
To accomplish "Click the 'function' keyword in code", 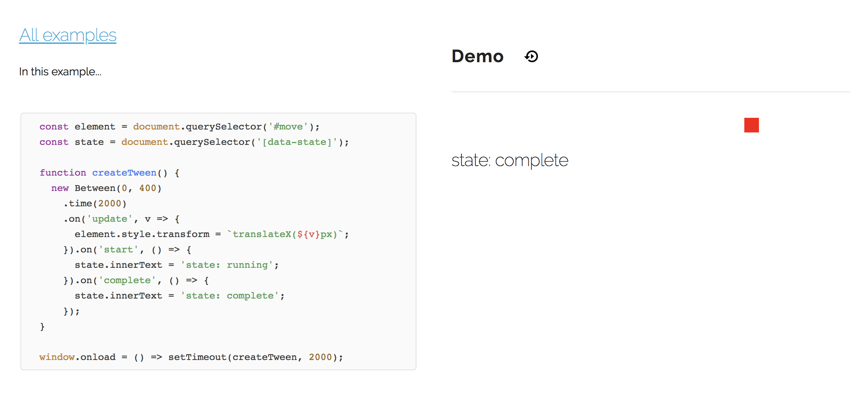I will pyautogui.click(x=63, y=173).
